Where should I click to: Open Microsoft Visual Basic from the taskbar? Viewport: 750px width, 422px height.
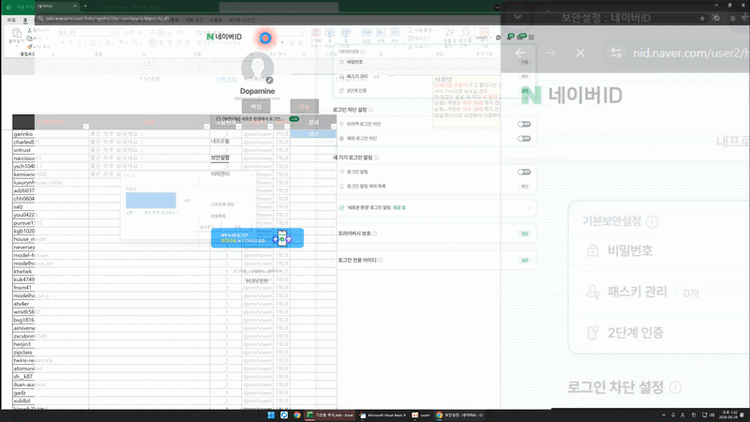pos(383,415)
